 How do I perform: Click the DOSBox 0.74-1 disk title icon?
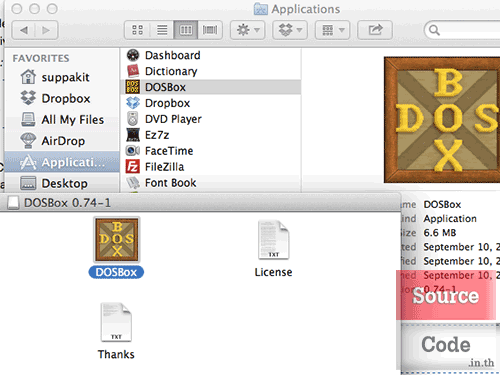[13, 203]
